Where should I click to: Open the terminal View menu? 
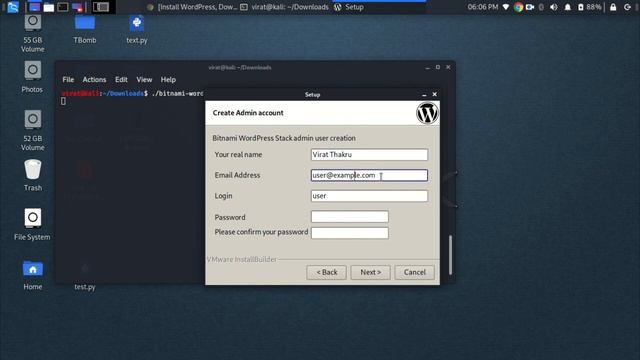pyautogui.click(x=144, y=80)
